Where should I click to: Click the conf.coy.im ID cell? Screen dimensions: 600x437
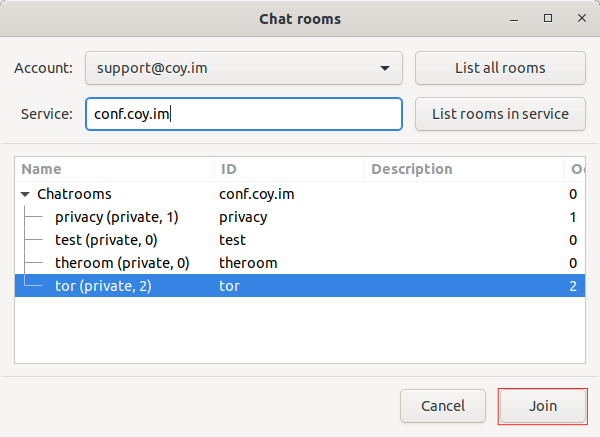pos(257,194)
